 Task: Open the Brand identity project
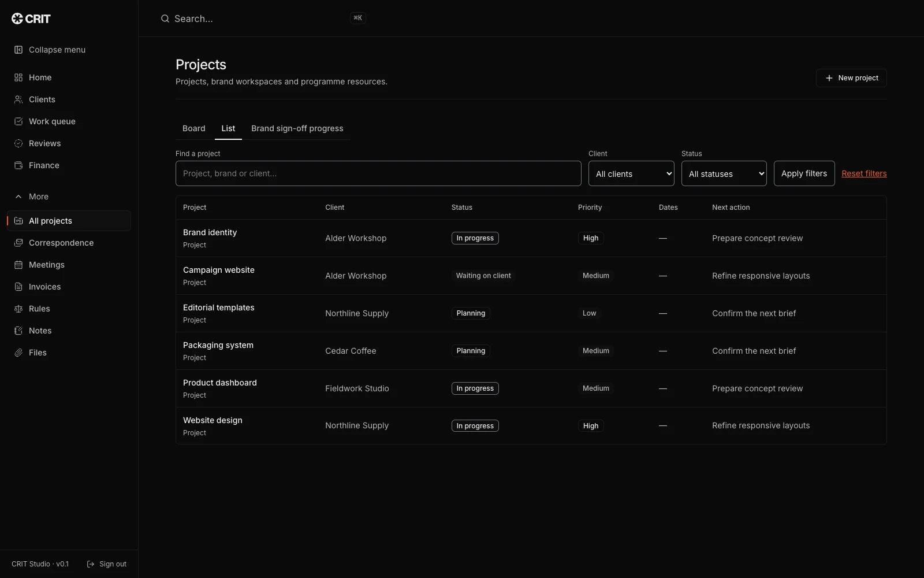[x=210, y=232]
